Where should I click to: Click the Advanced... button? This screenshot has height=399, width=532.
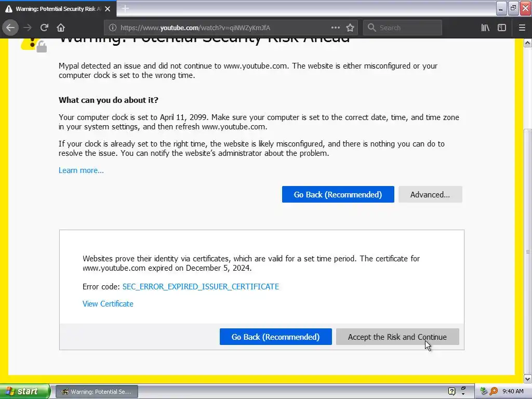[430, 194]
